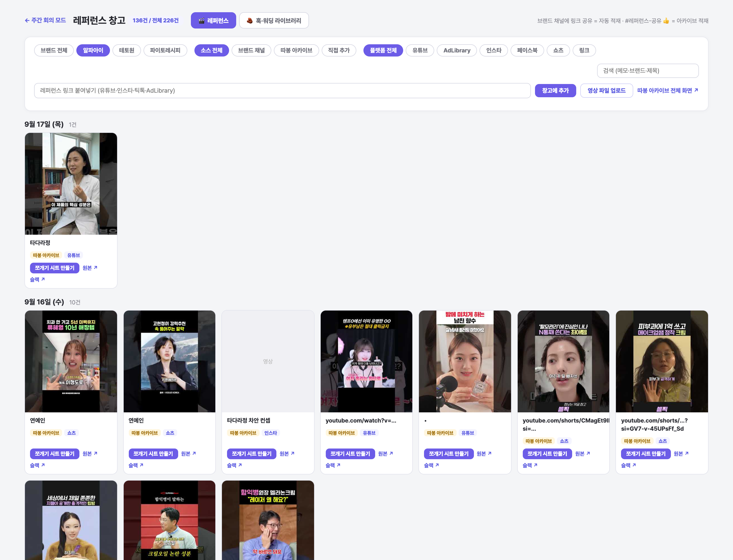Select the 플랫폼 전체 filter
733x560 pixels.
point(383,50)
